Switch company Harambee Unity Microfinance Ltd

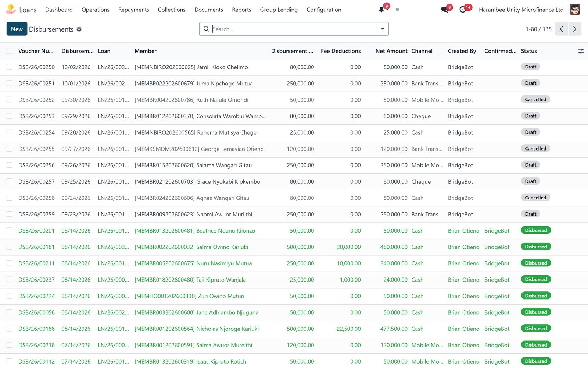[x=521, y=10]
